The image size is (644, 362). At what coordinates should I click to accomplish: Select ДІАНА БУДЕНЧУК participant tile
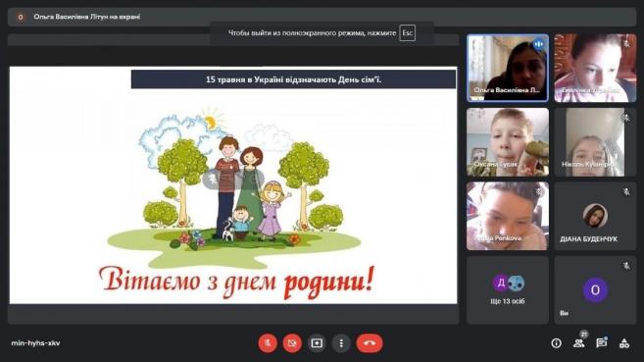click(x=595, y=216)
